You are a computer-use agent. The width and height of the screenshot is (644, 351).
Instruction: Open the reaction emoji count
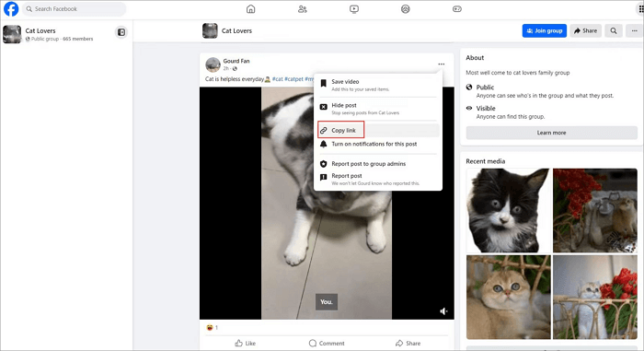pos(212,328)
